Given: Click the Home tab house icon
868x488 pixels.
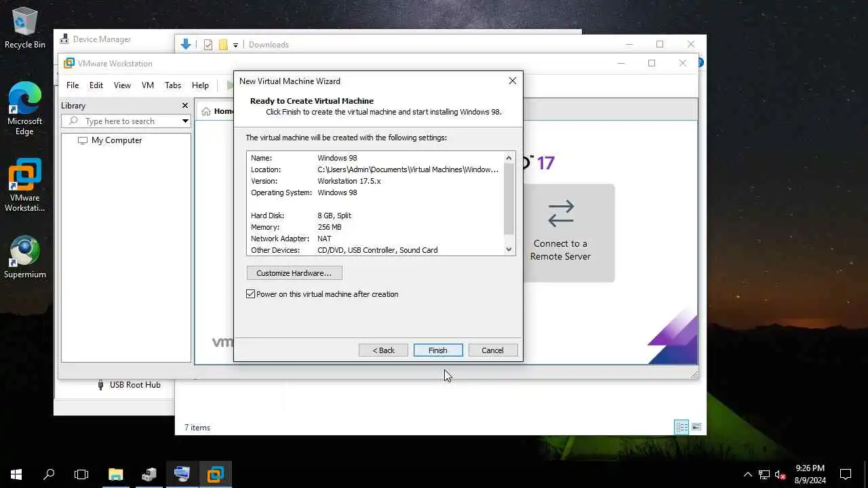Looking at the screenshot, I should (206, 111).
